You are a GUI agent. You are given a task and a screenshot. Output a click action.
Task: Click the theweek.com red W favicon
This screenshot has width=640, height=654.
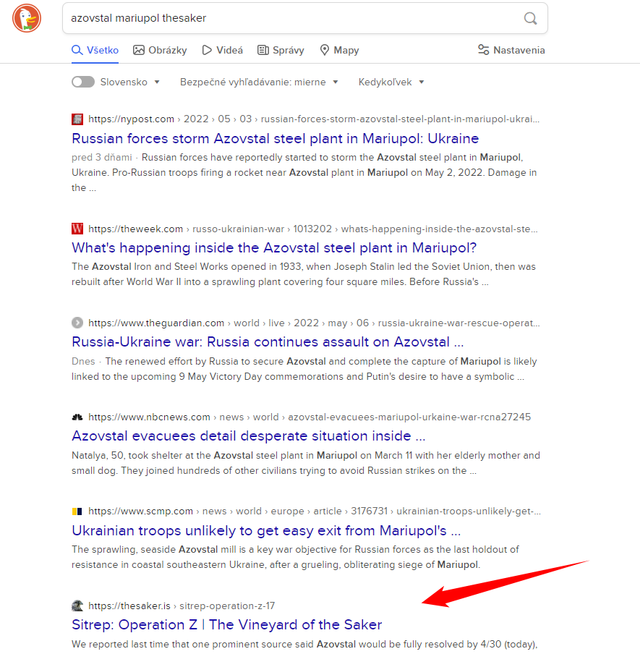77,229
